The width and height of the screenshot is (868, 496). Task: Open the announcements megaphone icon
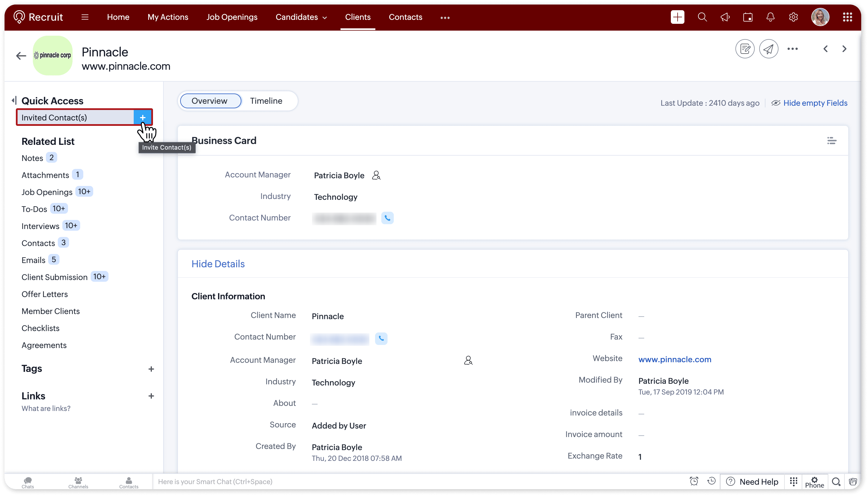[725, 17]
